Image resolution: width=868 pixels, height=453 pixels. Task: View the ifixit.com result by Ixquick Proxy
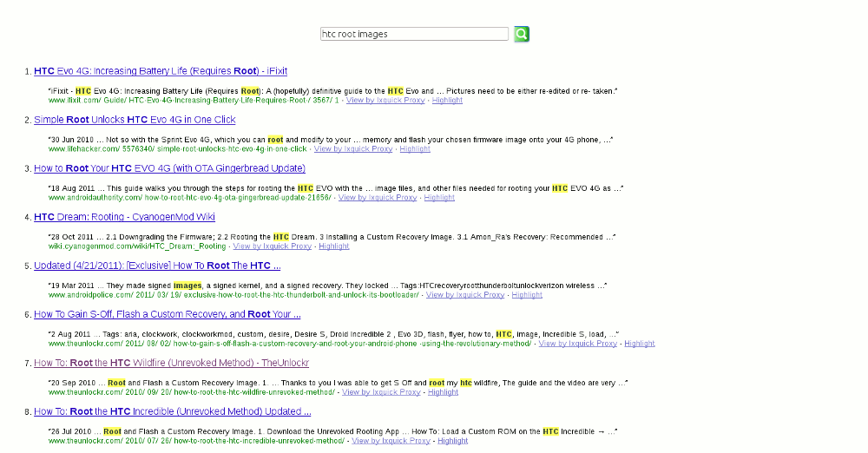[x=385, y=101]
